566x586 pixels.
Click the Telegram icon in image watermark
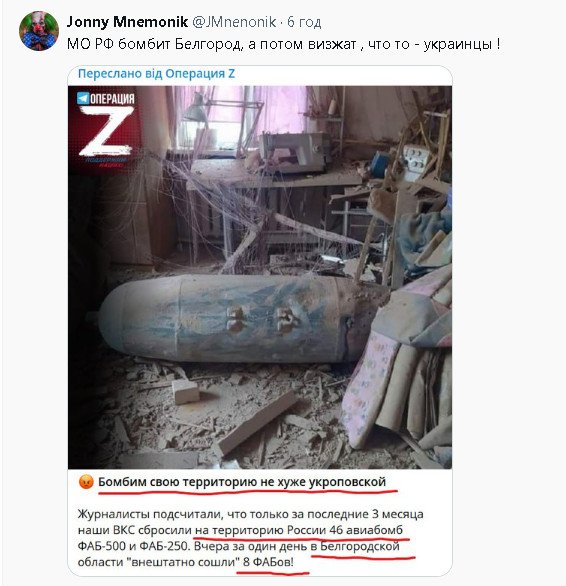(x=83, y=98)
